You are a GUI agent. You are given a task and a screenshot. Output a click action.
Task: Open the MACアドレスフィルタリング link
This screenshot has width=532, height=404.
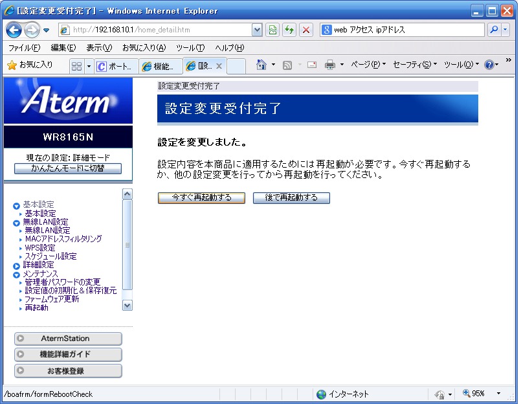click(x=63, y=239)
